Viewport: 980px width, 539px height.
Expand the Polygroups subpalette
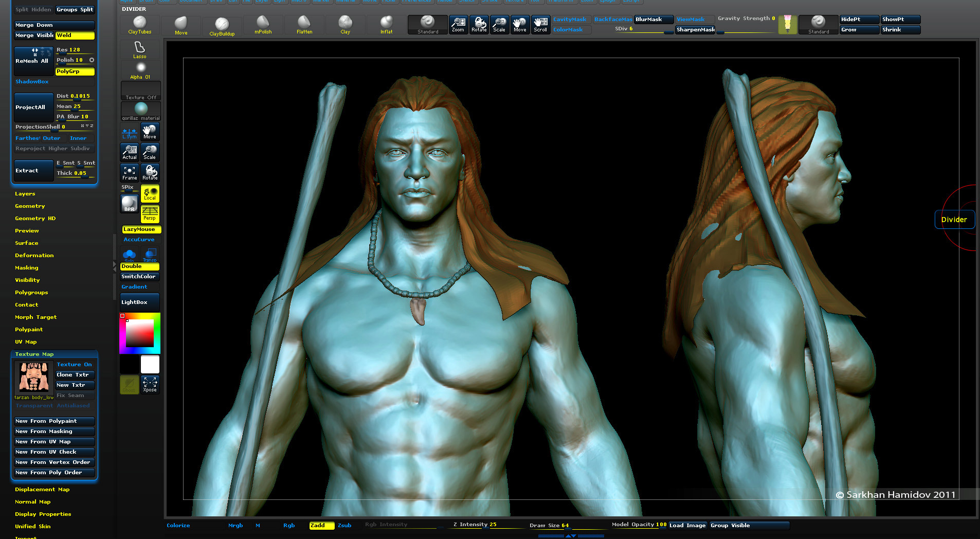(x=31, y=293)
